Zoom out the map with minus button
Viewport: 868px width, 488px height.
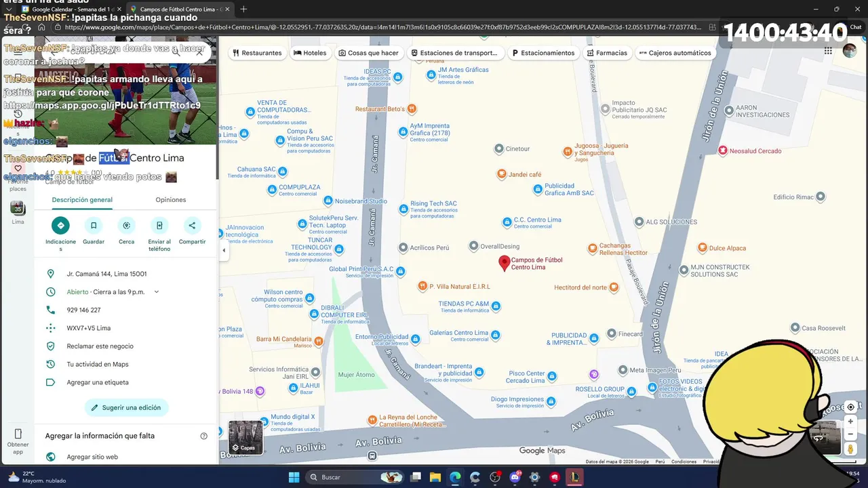pyautogui.click(x=850, y=434)
